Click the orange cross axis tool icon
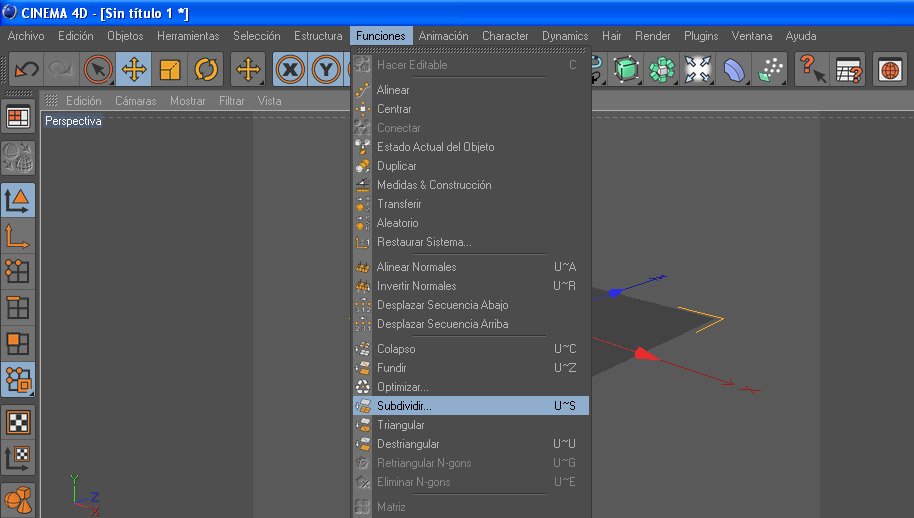The height and width of the screenshot is (518, 914). tap(248, 69)
